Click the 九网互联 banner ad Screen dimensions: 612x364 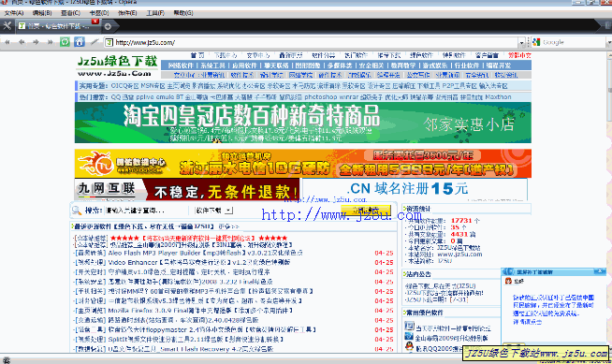click(187, 190)
